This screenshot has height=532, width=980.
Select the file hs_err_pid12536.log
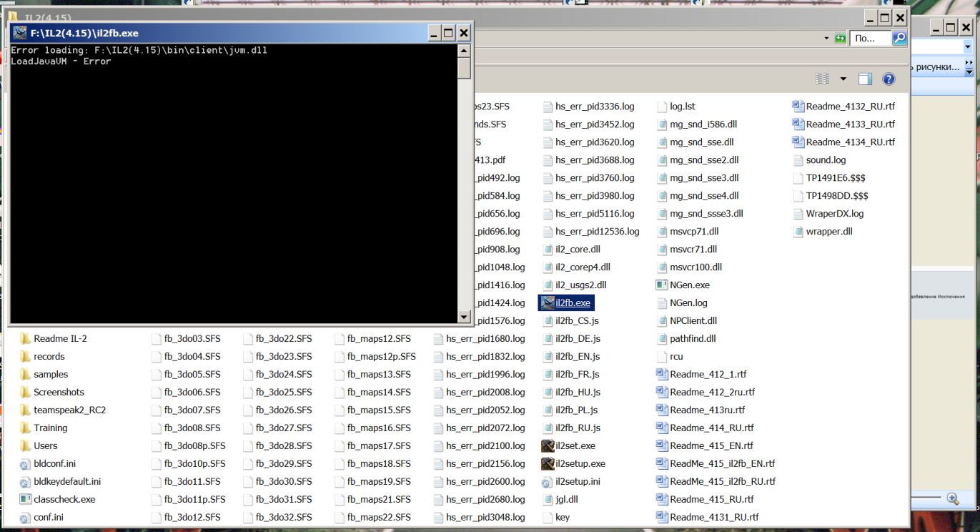pyautogui.click(x=591, y=232)
